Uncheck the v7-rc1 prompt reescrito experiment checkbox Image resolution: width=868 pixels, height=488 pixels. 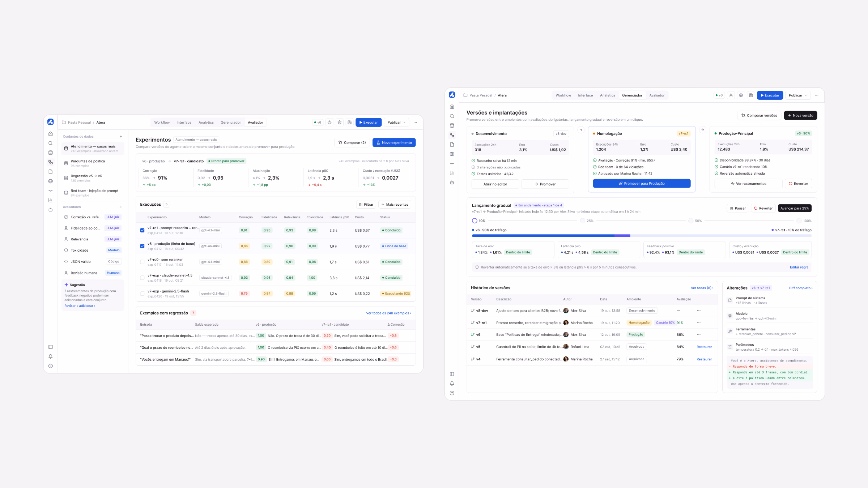point(142,230)
